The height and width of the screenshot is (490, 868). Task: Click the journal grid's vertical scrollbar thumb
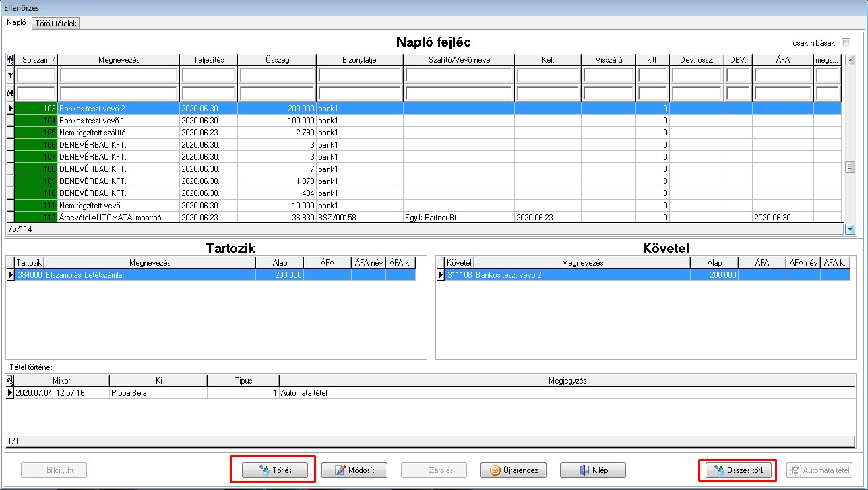[x=850, y=166]
